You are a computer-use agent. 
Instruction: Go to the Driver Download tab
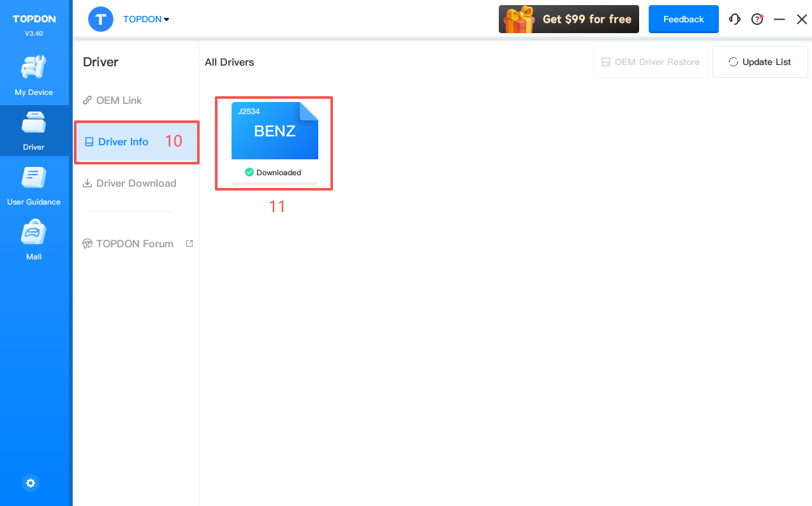[x=136, y=183]
